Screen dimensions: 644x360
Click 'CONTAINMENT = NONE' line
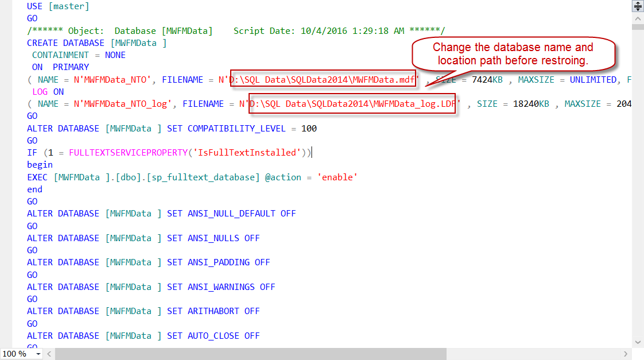79,55
